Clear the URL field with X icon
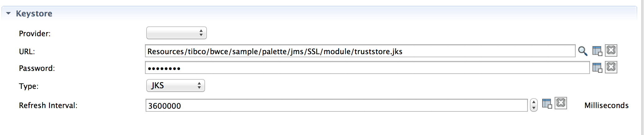Screen dimensions: 644x135 tap(611, 50)
